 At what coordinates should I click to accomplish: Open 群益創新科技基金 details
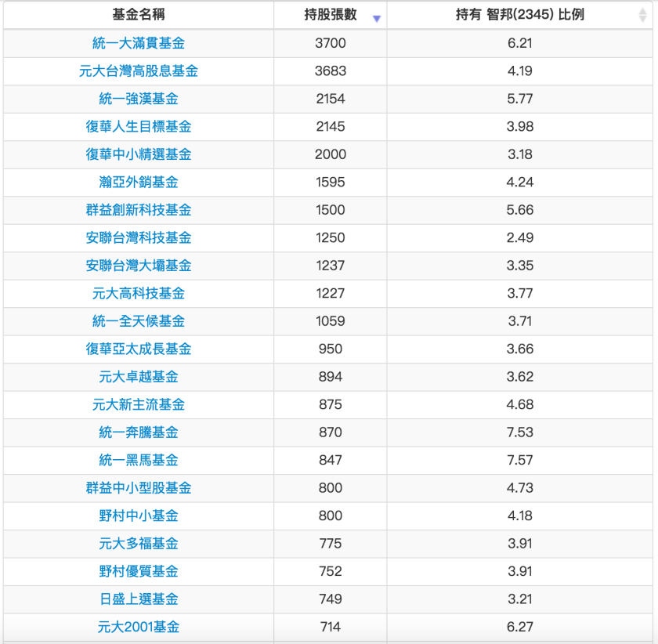tap(138, 210)
